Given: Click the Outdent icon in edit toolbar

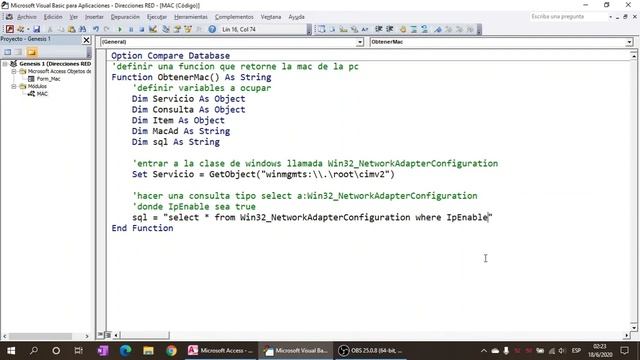Looking at the screenshot, I should point(390,29).
